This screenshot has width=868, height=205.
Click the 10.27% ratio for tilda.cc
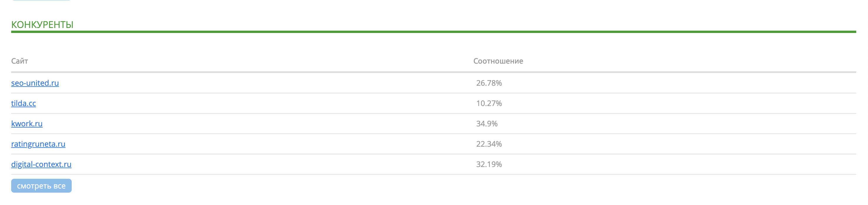(489, 103)
